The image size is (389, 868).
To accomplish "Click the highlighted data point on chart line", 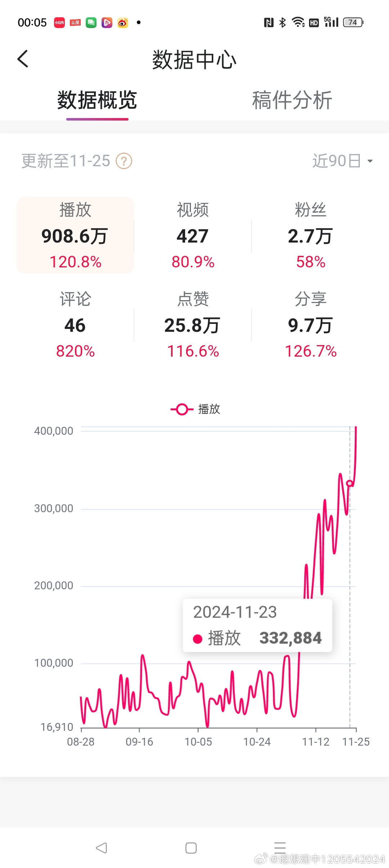I will [349, 483].
